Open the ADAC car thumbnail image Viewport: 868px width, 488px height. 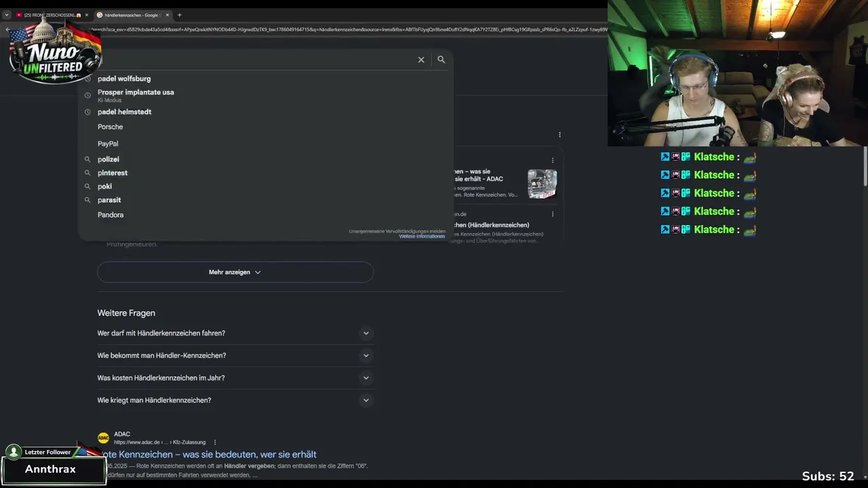click(x=542, y=184)
